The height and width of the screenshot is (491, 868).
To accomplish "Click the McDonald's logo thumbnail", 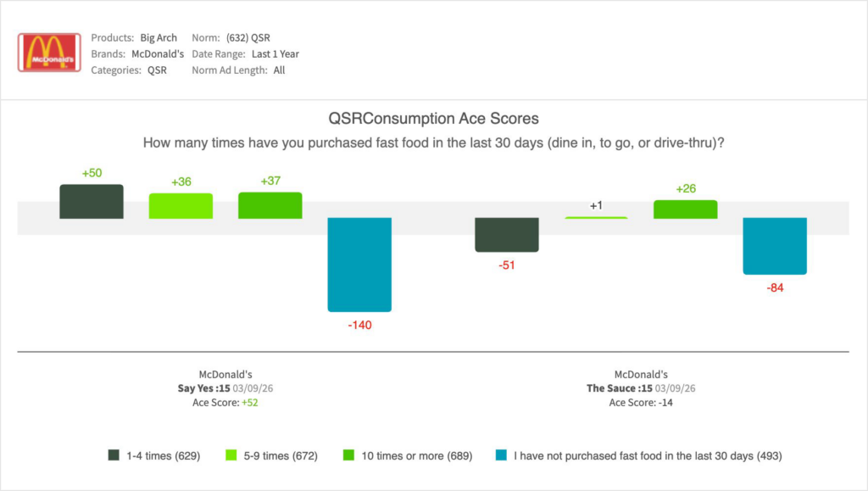I will (49, 53).
